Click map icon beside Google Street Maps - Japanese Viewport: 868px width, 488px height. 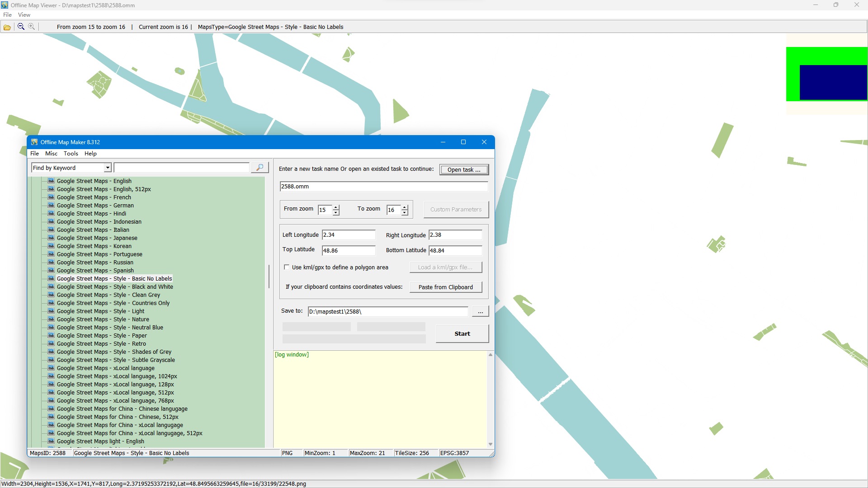[x=51, y=238]
